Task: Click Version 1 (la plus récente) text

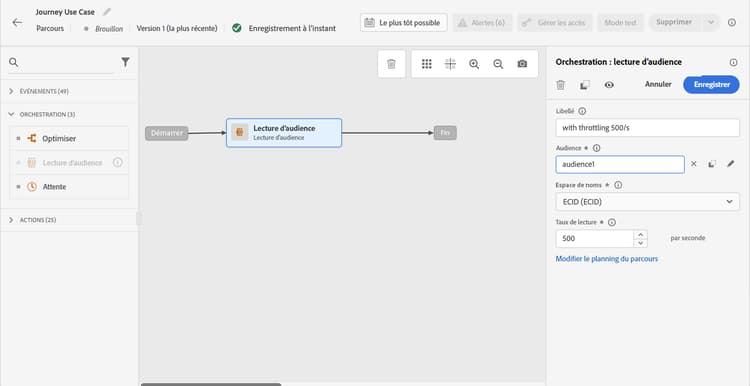Action: click(177, 28)
